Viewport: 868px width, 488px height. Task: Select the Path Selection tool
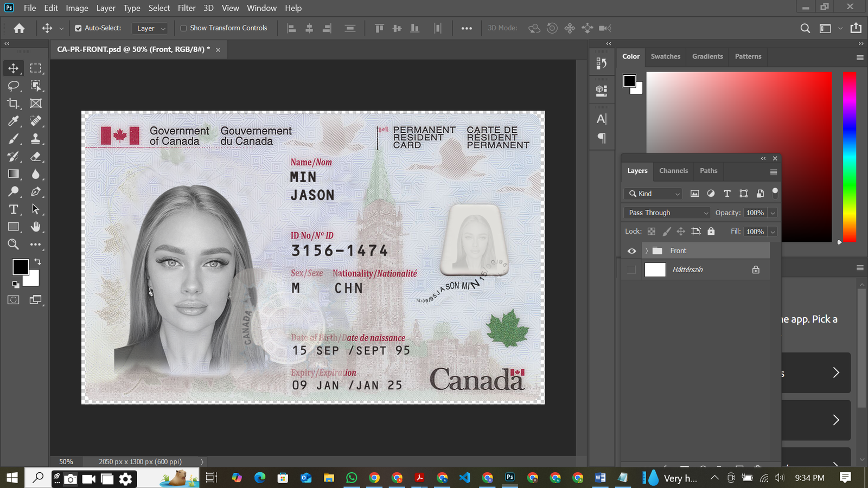[x=36, y=209]
